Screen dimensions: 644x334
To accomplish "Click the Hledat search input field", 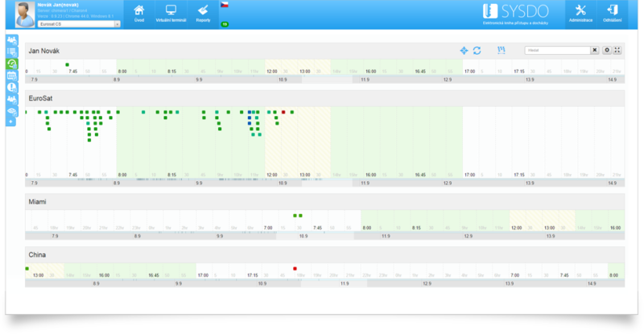I will click(556, 50).
